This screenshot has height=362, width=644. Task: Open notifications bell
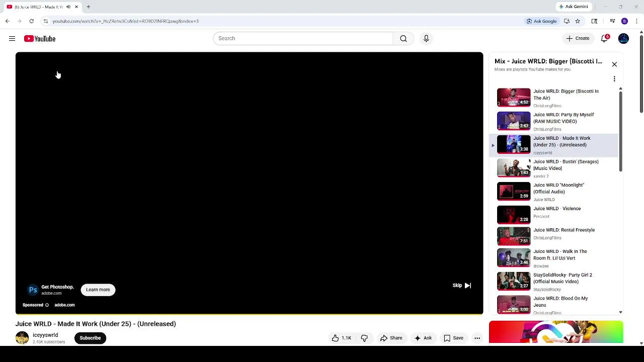(605, 38)
